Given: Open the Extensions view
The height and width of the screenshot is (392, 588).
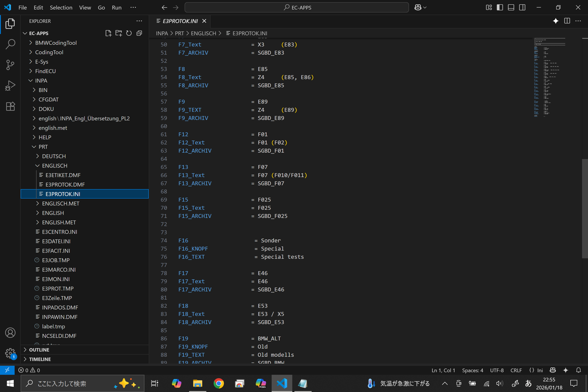Looking at the screenshot, I should tap(10, 106).
